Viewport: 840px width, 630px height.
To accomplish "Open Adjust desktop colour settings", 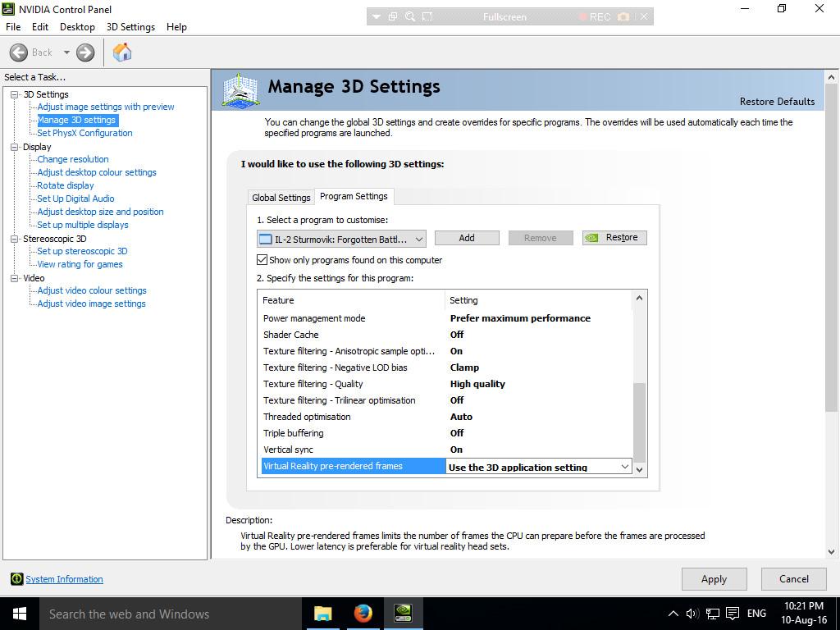I will (97, 172).
